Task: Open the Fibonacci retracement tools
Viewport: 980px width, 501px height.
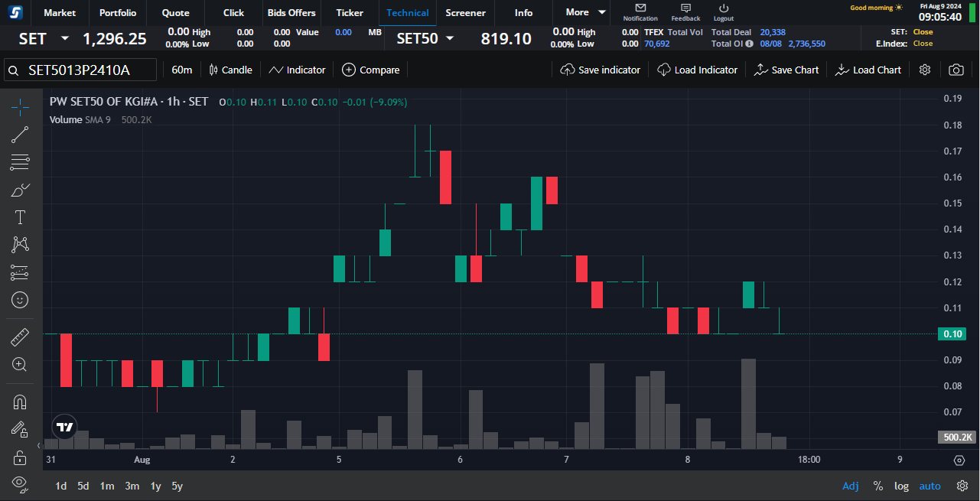Action: 20,162
